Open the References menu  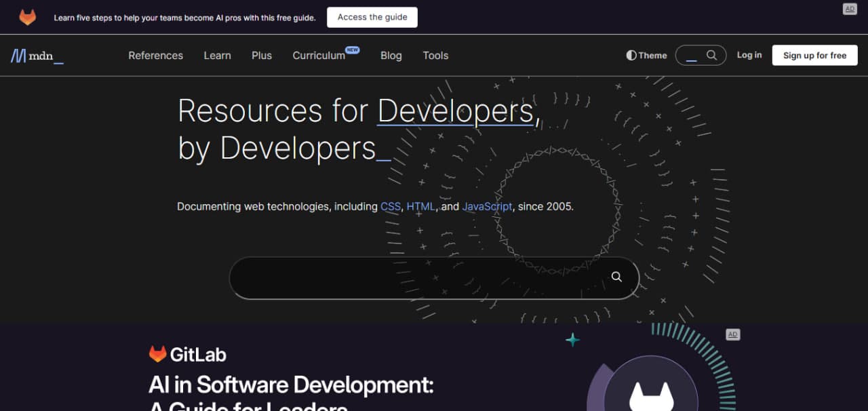coord(155,56)
